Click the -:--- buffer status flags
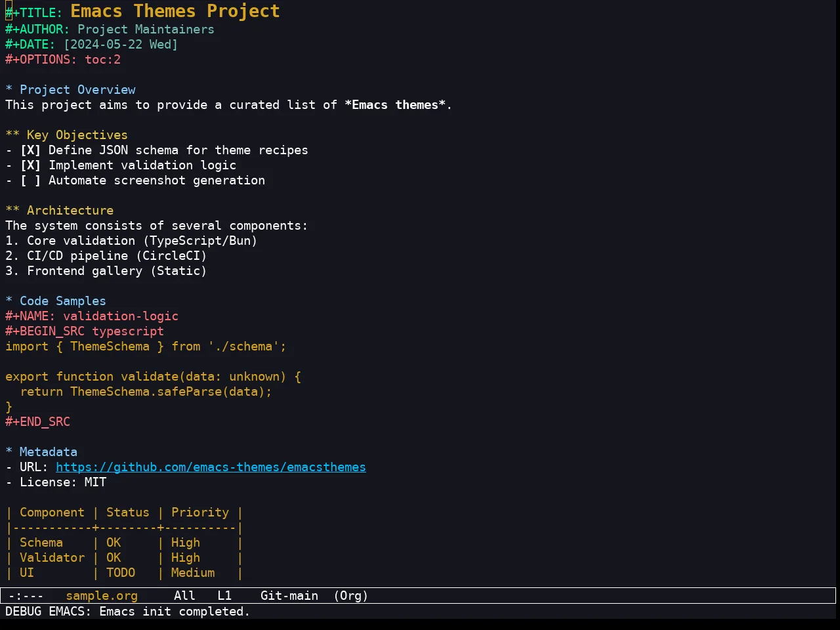 click(x=26, y=596)
